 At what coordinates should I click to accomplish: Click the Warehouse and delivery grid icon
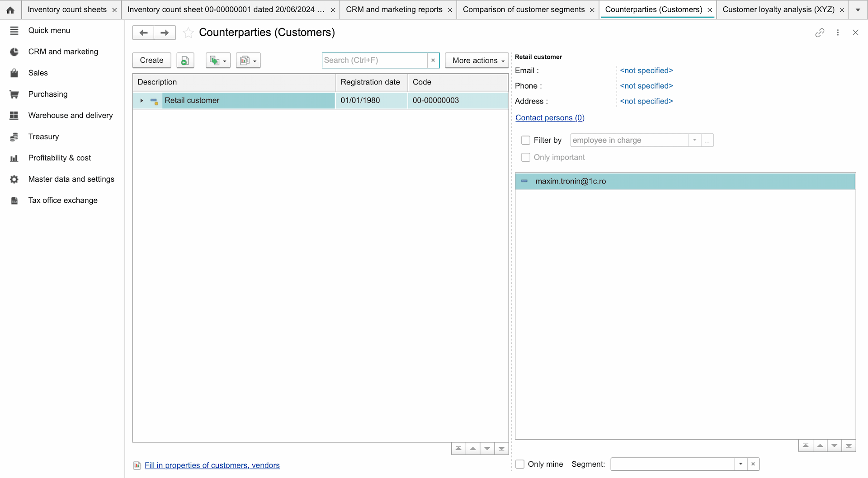coord(14,115)
